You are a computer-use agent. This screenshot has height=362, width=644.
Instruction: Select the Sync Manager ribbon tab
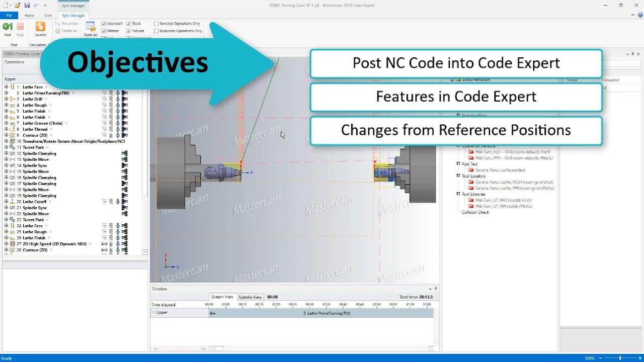click(x=73, y=16)
